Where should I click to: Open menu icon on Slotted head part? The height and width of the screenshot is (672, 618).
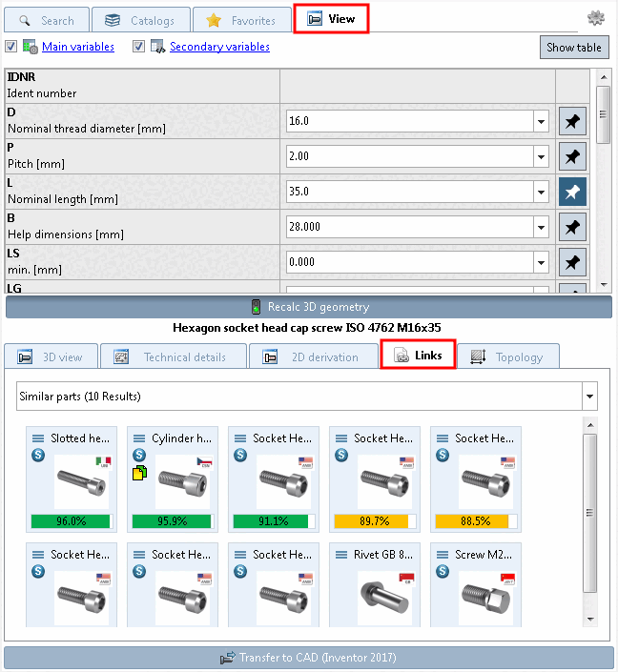(38, 438)
